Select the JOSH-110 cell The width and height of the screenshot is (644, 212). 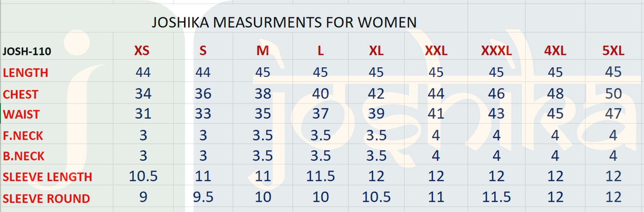point(27,51)
